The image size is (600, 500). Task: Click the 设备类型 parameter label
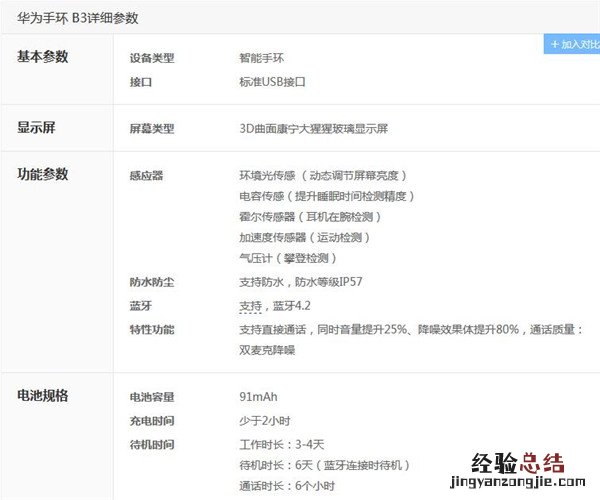tap(152, 59)
